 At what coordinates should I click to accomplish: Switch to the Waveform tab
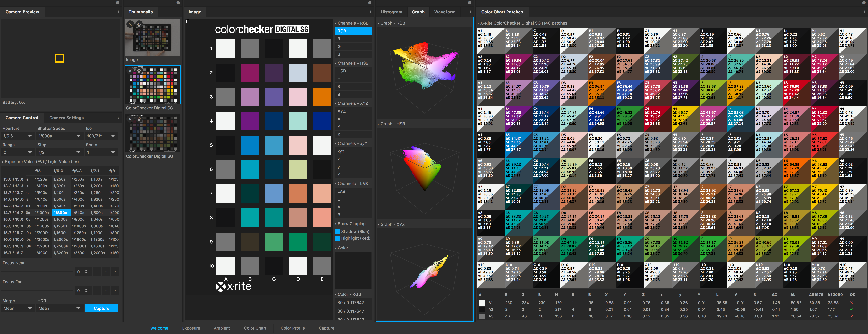444,12
